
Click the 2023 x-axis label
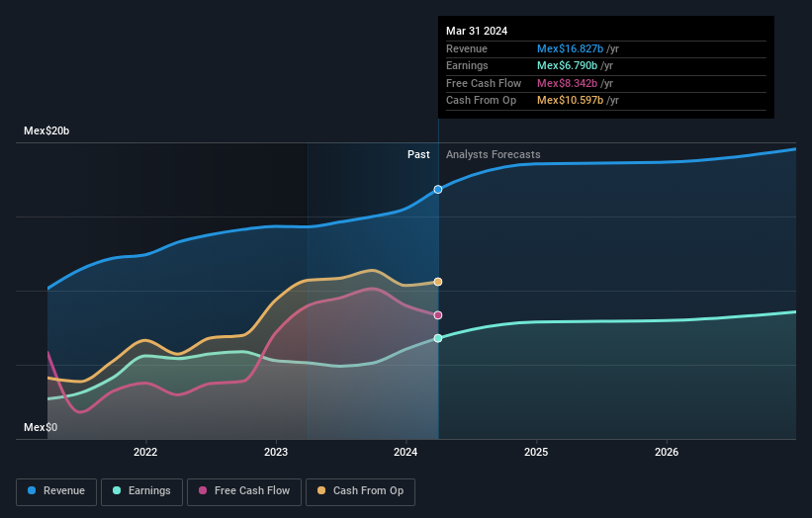click(x=276, y=452)
